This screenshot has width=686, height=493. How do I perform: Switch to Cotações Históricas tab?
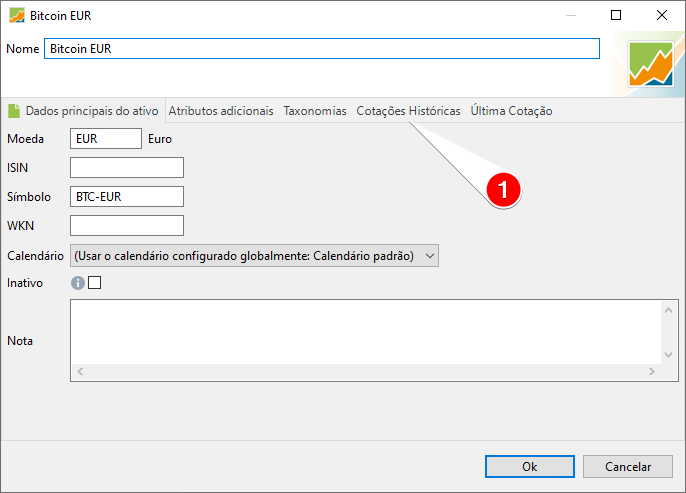pyautogui.click(x=408, y=111)
